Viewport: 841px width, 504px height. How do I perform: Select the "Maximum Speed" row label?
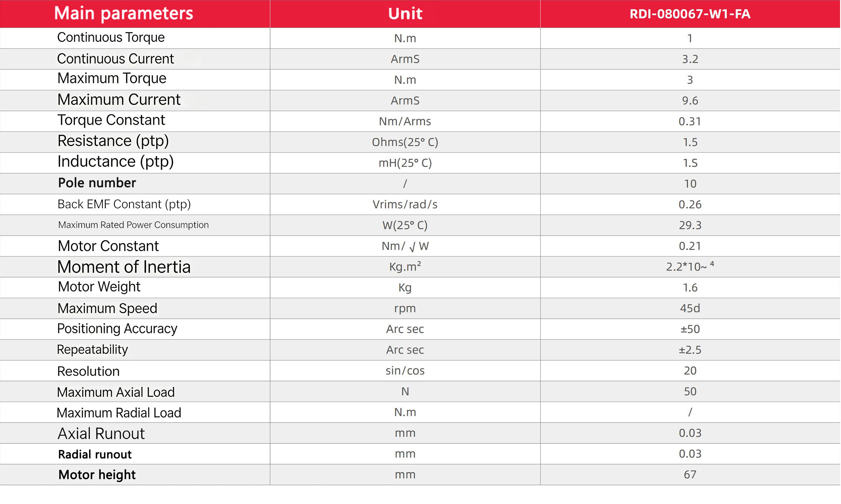[x=107, y=308]
